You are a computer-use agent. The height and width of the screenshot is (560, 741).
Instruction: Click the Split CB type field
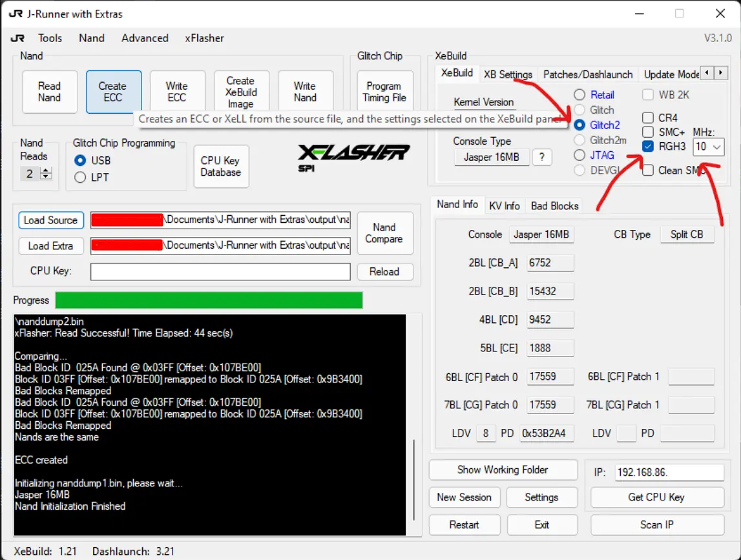tap(687, 234)
